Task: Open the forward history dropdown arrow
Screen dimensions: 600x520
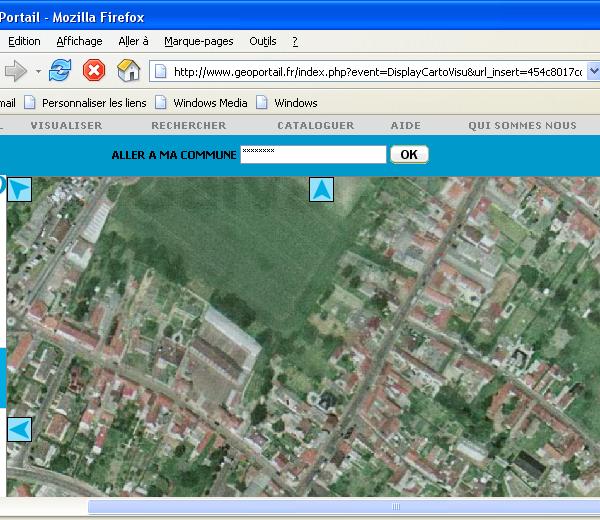Action: point(38,71)
